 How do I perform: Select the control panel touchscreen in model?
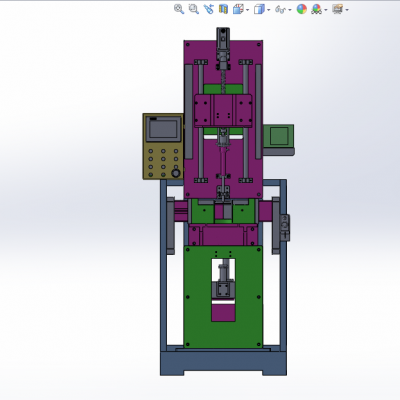(163, 129)
